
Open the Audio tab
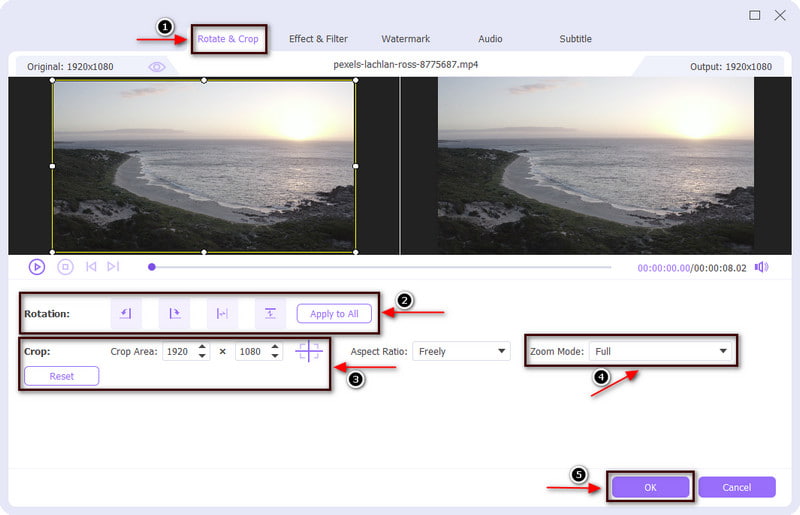pyautogui.click(x=490, y=39)
